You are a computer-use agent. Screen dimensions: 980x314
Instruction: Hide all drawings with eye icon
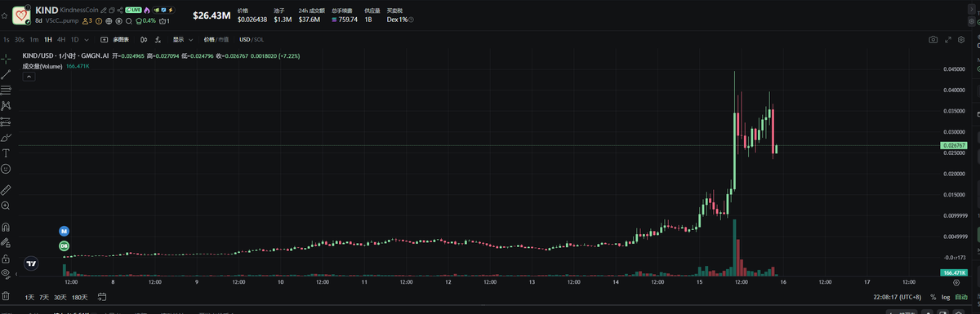(6, 273)
